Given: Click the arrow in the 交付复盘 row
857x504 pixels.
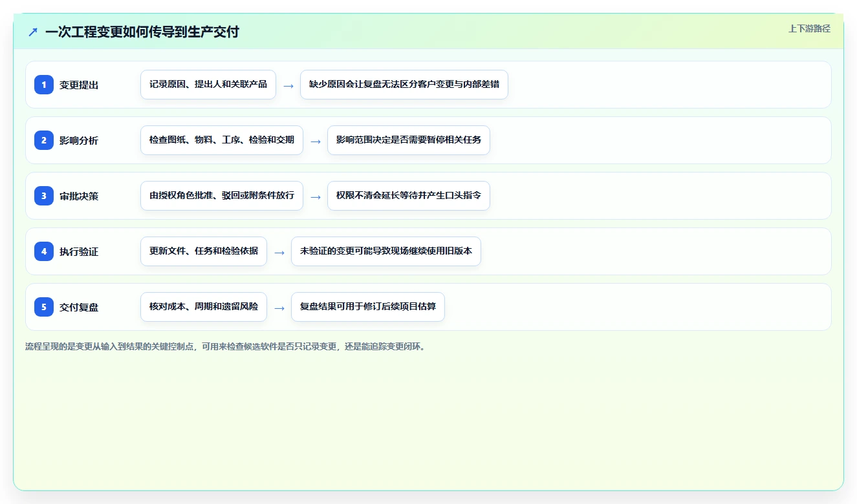Looking at the screenshot, I should click(x=279, y=308).
